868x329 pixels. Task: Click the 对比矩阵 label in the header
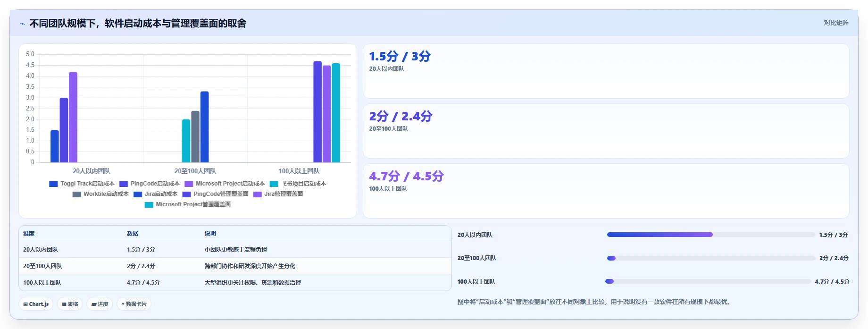pos(836,23)
